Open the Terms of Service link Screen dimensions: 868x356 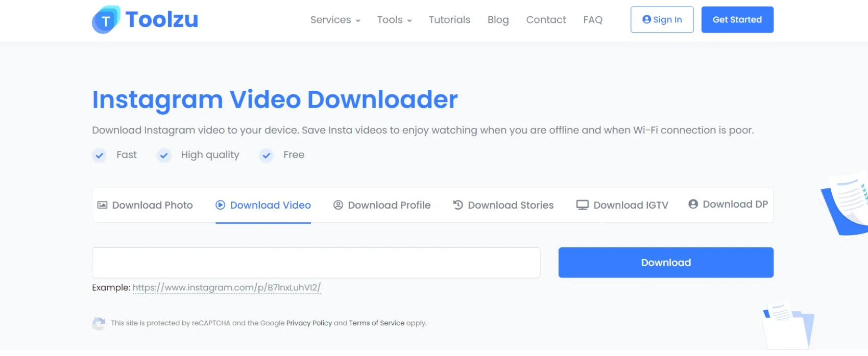click(x=377, y=323)
